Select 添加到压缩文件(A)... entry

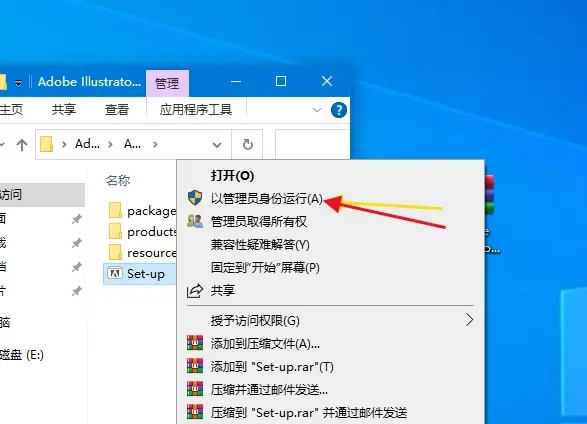(x=265, y=344)
